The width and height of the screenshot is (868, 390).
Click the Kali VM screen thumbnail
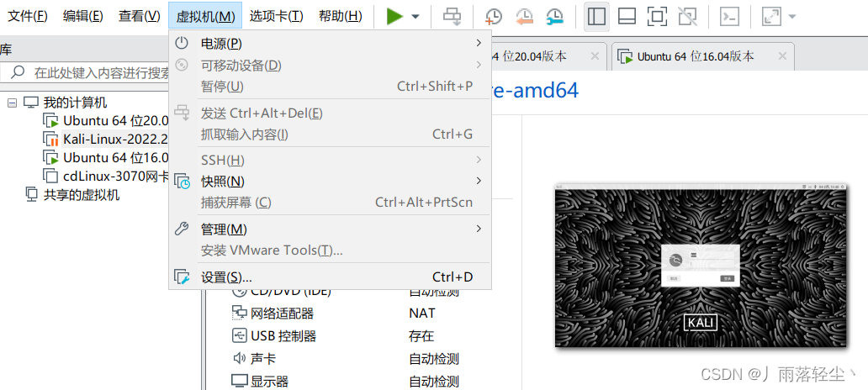tap(701, 266)
